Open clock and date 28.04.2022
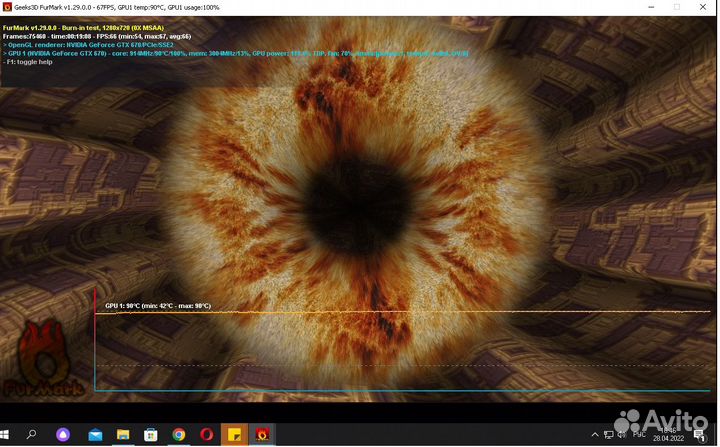Viewport: 720px width, 447px height. tap(669, 435)
